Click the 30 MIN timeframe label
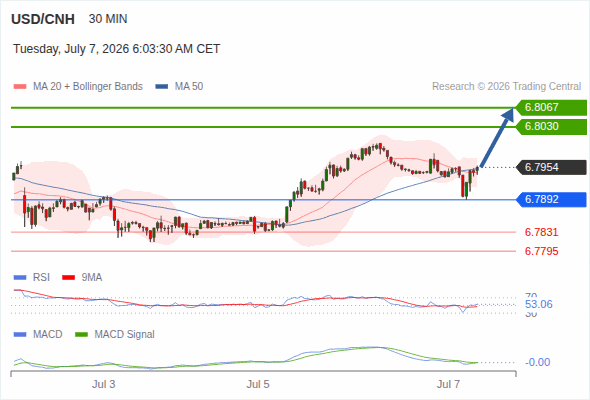 pos(108,19)
